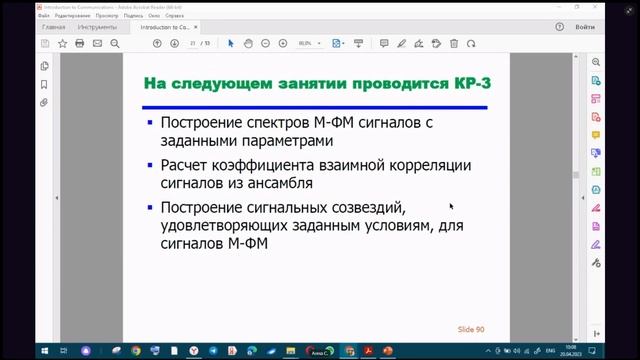Screen dimensions: 640x360
Task: Click the current page number field
Action: click(193, 43)
